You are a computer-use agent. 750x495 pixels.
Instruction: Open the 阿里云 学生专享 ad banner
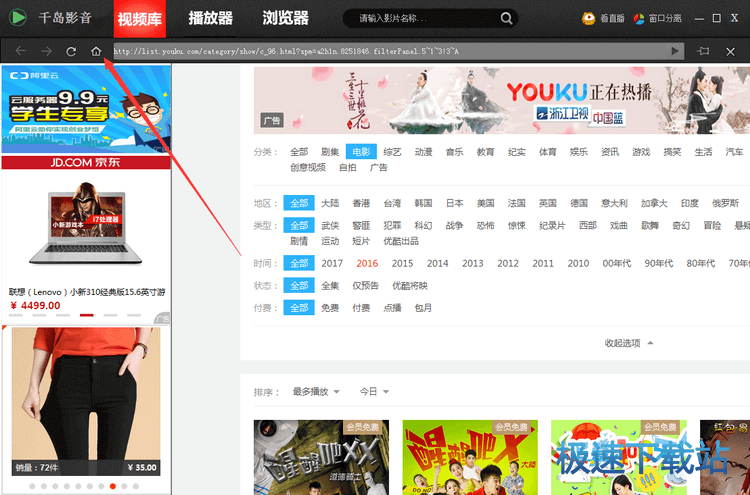coord(86,110)
